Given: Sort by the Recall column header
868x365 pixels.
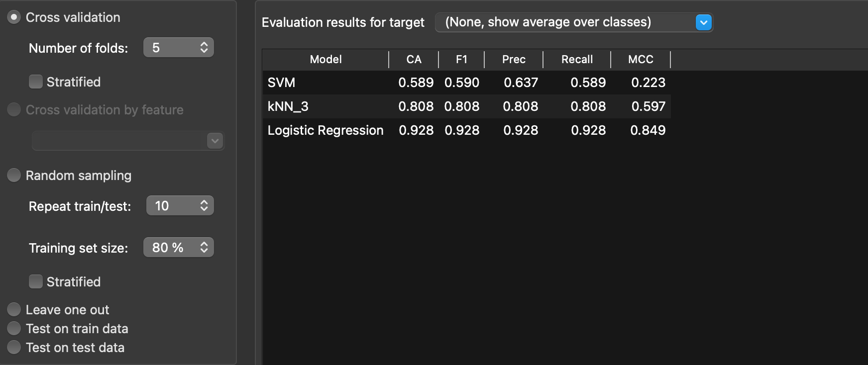Looking at the screenshot, I should [577, 59].
